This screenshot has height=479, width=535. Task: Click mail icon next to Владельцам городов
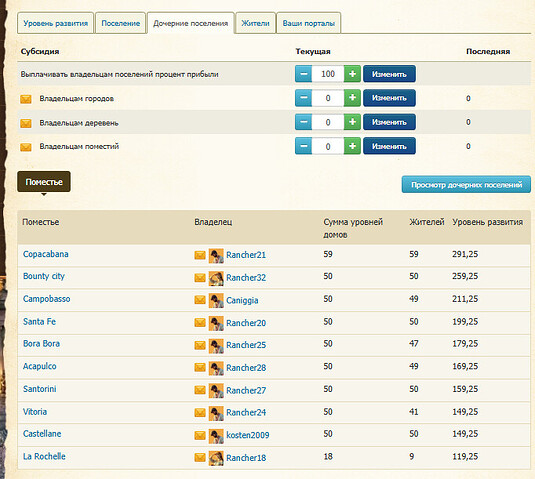(26, 99)
